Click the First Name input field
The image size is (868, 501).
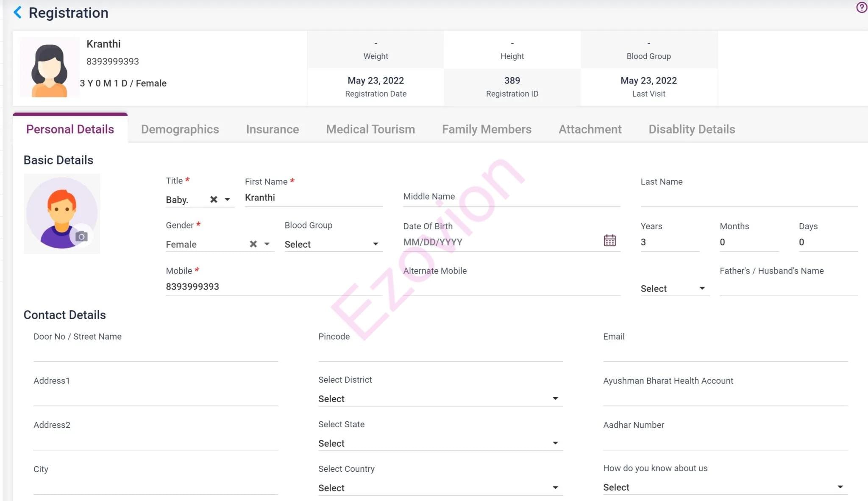(314, 198)
